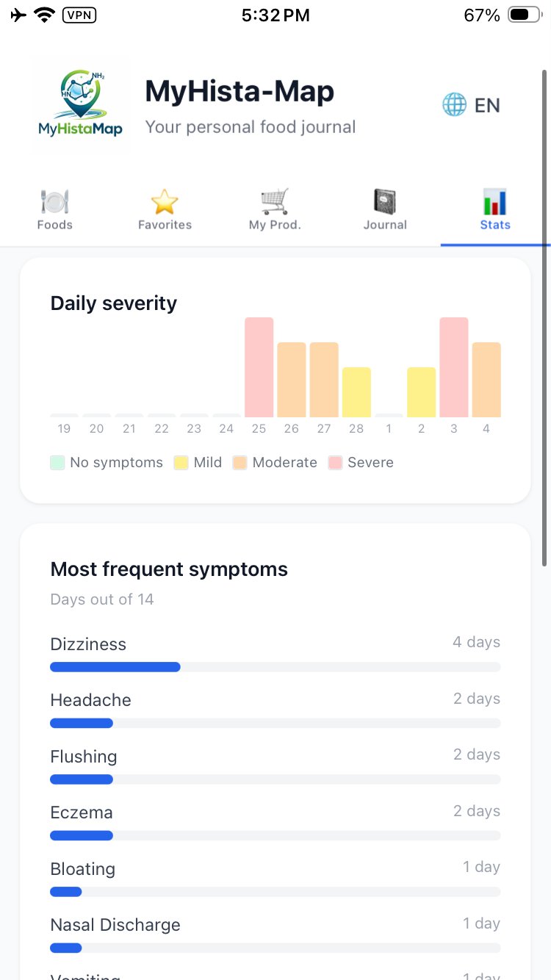551x980 pixels.
Task: Open the Foods tab plate icon
Action: click(x=54, y=201)
